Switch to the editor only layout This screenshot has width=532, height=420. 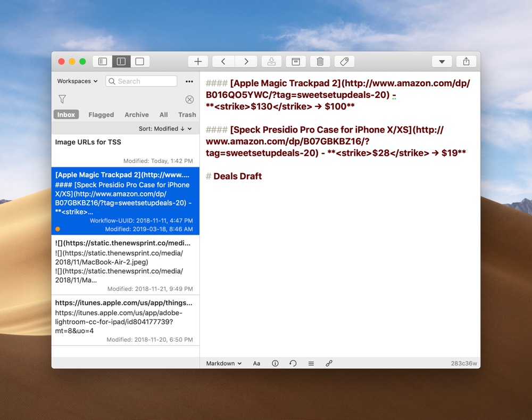point(140,61)
